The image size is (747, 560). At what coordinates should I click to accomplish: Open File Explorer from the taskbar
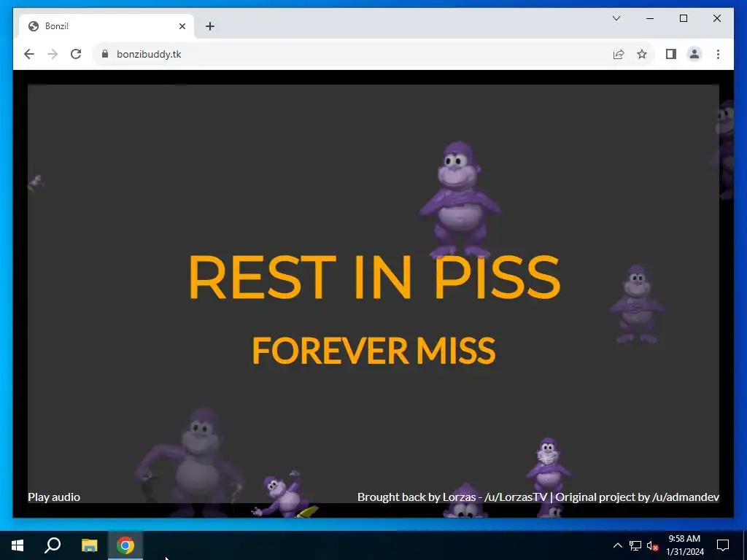89,545
